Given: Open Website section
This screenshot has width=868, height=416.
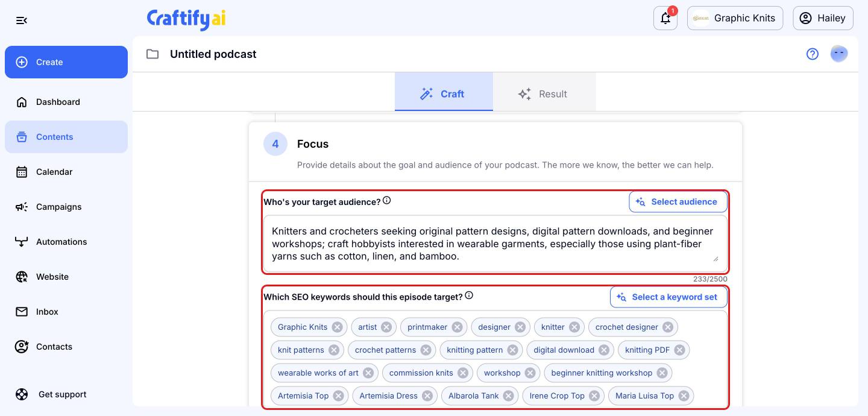Looking at the screenshot, I should [66, 277].
